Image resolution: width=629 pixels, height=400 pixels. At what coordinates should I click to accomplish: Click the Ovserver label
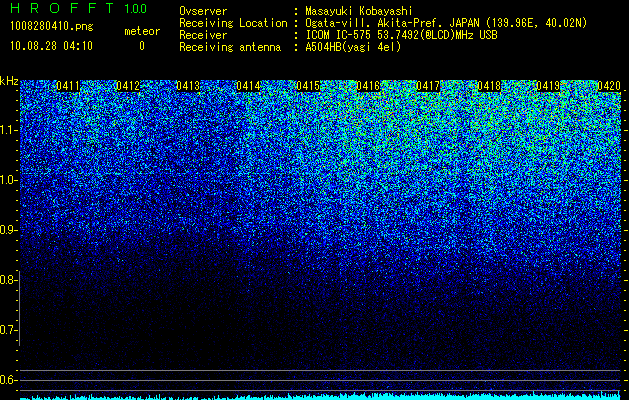(x=203, y=11)
